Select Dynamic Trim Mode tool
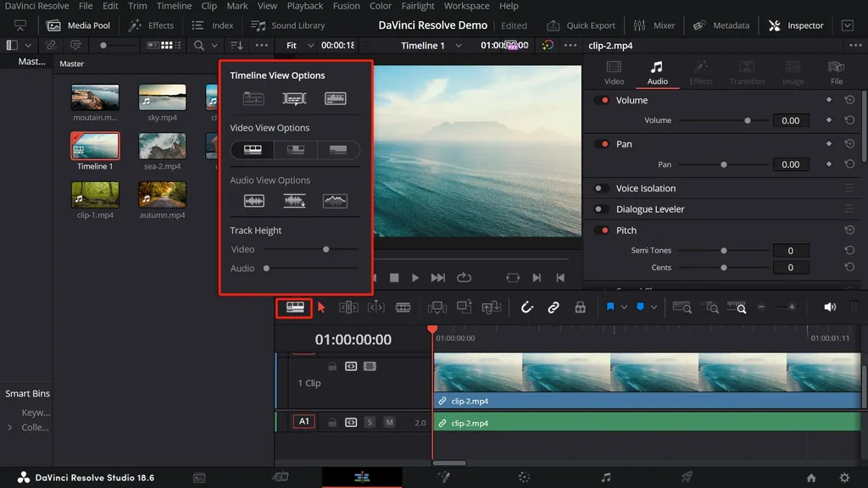 (376, 308)
